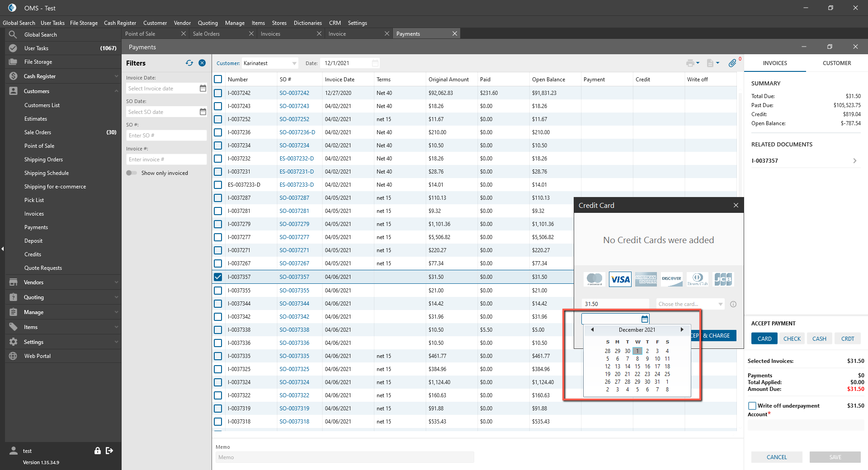868x470 pixels.
Task: Expand the Items sidebar section
Action: click(116, 327)
